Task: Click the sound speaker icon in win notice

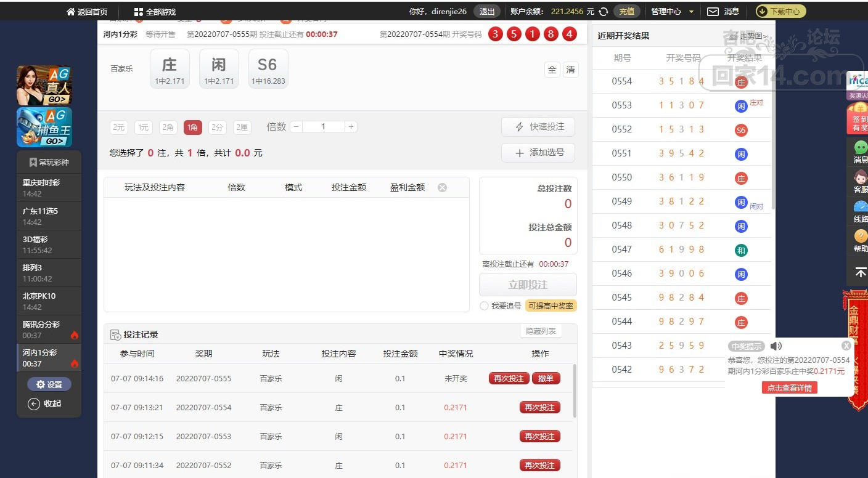Action: [x=776, y=346]
